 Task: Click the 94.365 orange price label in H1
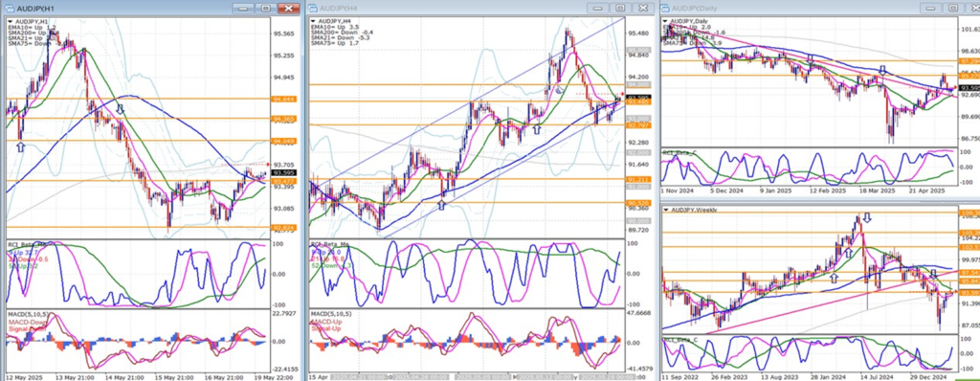(284, 119)
